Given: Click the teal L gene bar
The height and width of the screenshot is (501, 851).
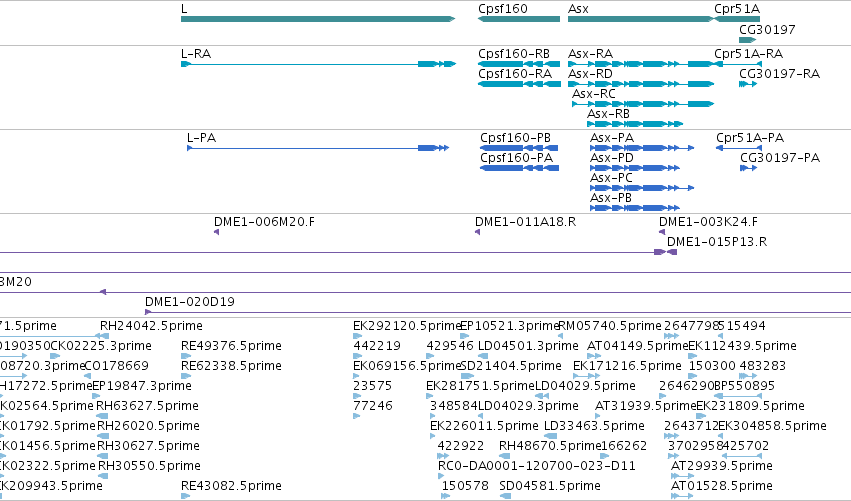Looking at the screenshot, I should 318,19.
